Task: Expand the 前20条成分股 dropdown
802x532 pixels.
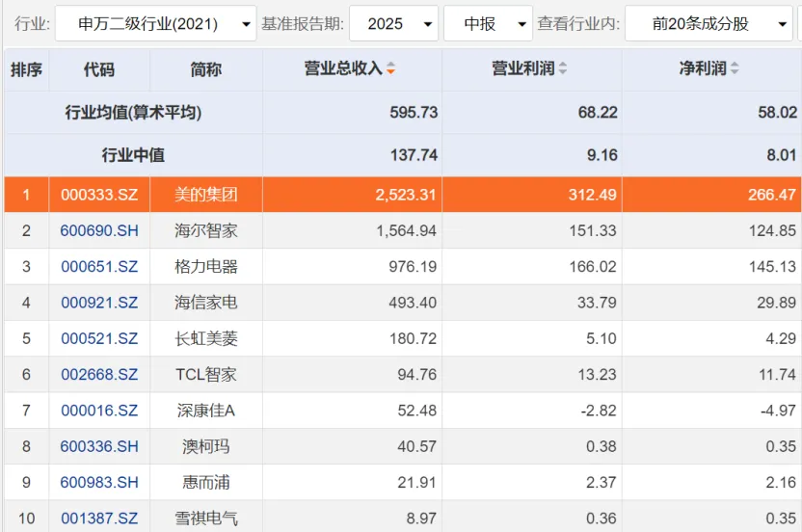Action: point(708,23)
